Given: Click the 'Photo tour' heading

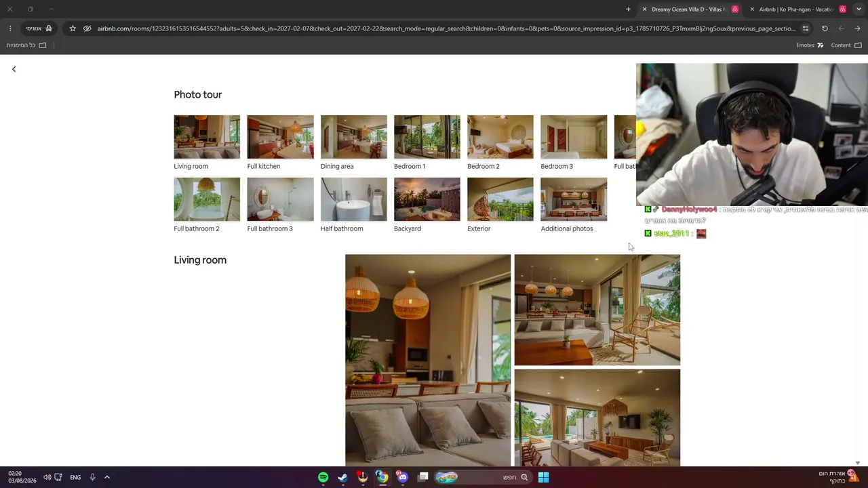Looking at the screenshot, I should point(198,95).
